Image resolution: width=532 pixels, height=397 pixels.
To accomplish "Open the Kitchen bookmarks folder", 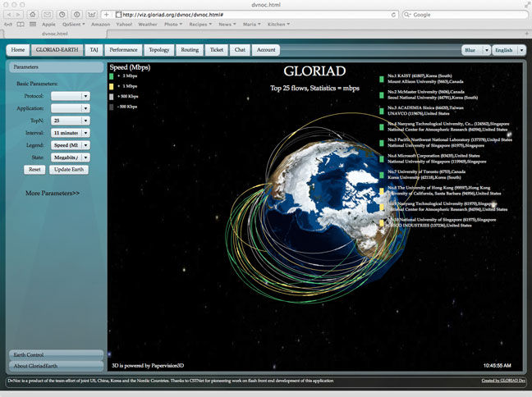I will click(x=278, y=25).
